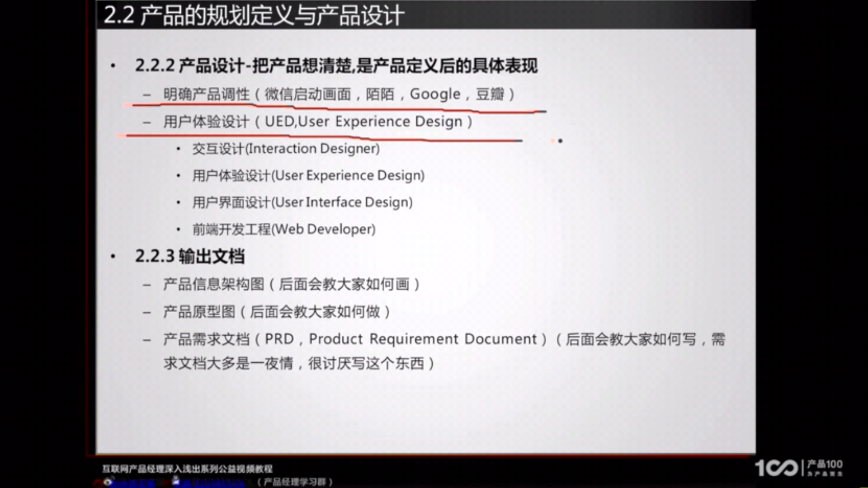Click 交互设计(Interaction Designer) bullet
868x488 pixels.
coord(286,149)
